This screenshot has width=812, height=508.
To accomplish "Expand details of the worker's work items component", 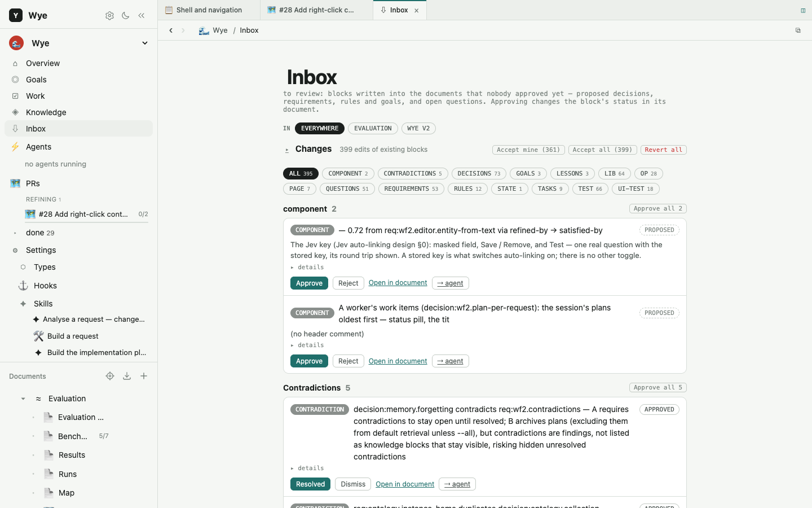I will [x=307, y=345].
